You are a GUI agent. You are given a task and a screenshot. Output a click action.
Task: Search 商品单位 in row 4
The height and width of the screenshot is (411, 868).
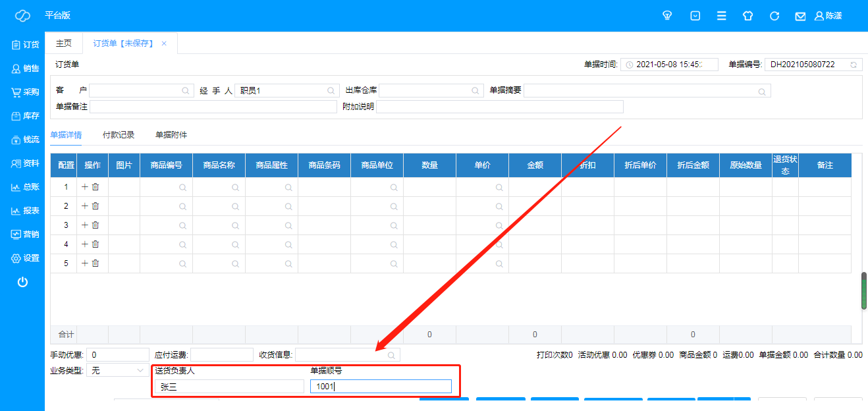(394, 245)
